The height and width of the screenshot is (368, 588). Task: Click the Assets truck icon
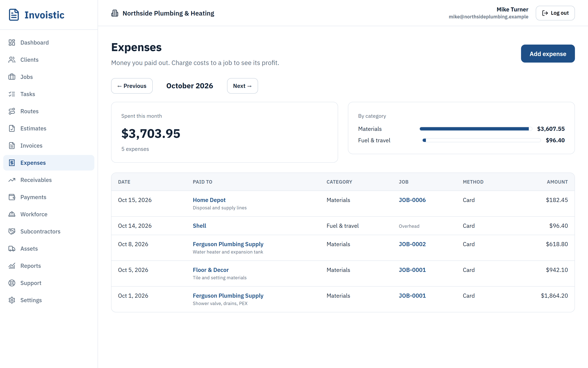click(12, 248)
